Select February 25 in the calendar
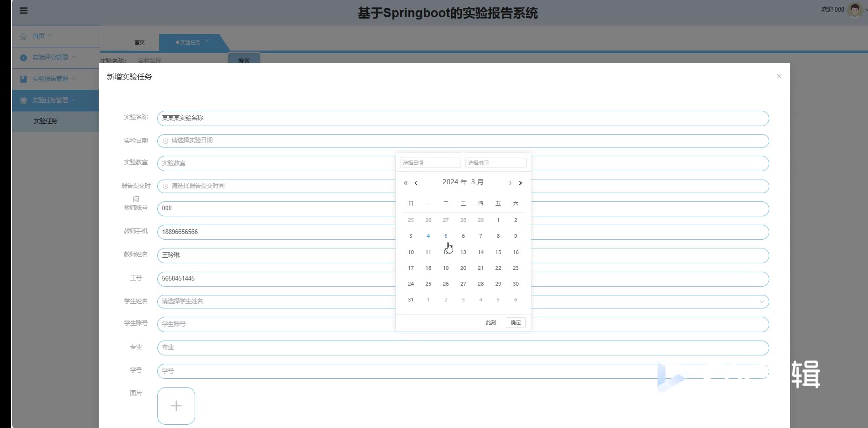The width and height of the screenshot is (868, 428). coord(411,220)
